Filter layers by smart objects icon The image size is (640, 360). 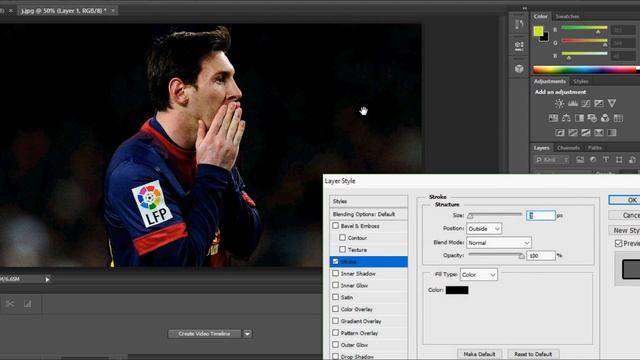tap(632, 160)
